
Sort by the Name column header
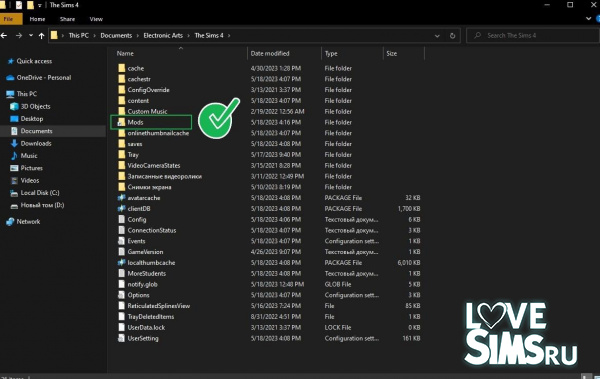pos(125,54)
